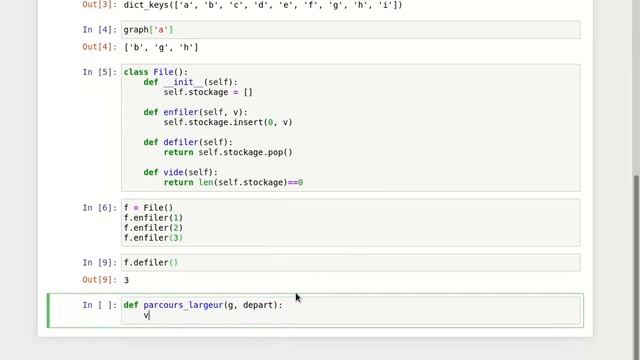Click the class File() code cell In [5]

pos(350,127)
